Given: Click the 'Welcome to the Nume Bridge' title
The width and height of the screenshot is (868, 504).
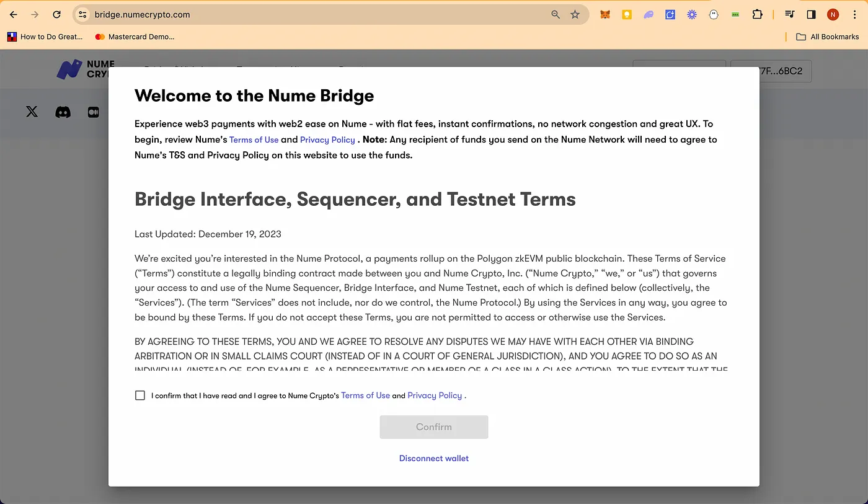Looking at the screenshot, I should (x=254, y=95).
